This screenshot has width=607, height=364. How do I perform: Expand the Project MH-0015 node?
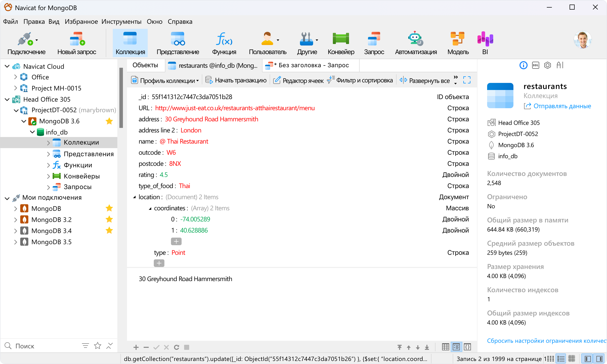(15, 88)
